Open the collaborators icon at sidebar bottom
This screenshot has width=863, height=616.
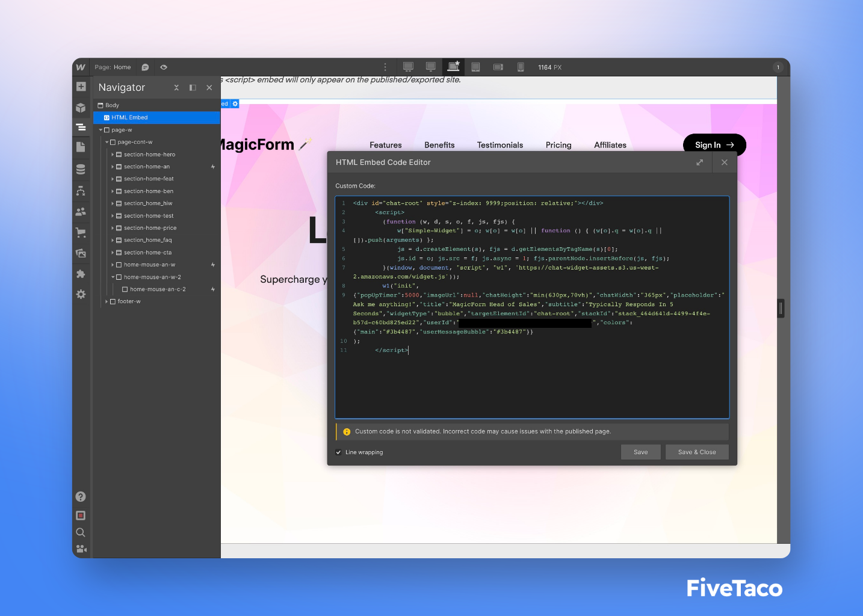coord(81,549)
